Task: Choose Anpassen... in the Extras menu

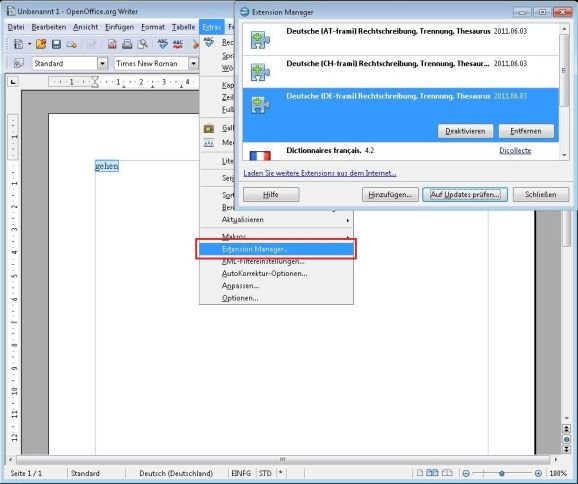Action: click(276, 286)
